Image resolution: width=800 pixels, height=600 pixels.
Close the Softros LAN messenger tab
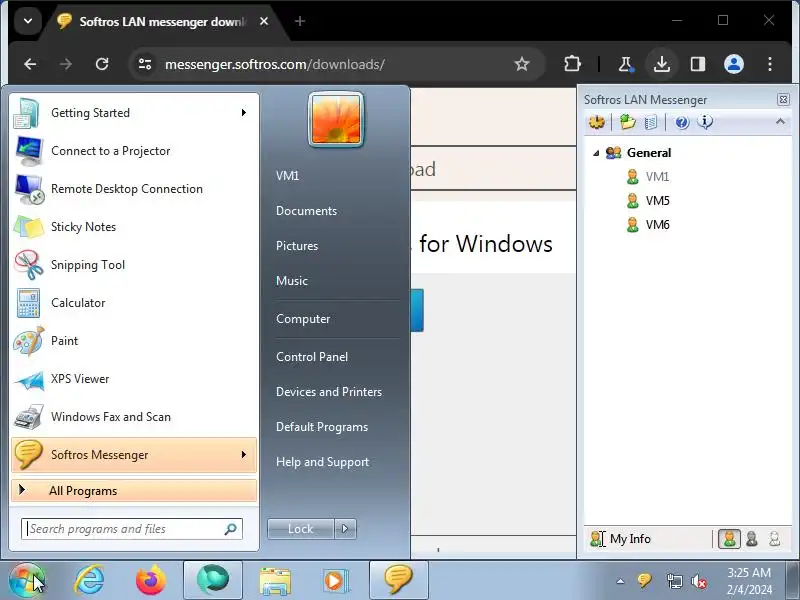tap(264, 21)
